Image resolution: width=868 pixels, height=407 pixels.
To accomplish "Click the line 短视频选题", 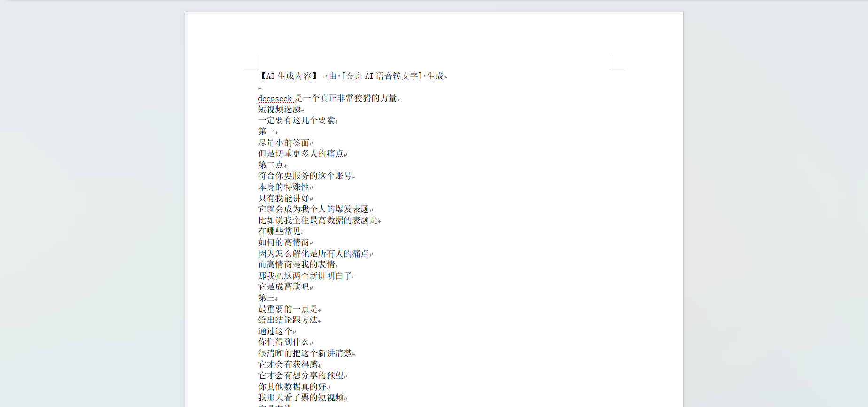I will tap(280, 110).
